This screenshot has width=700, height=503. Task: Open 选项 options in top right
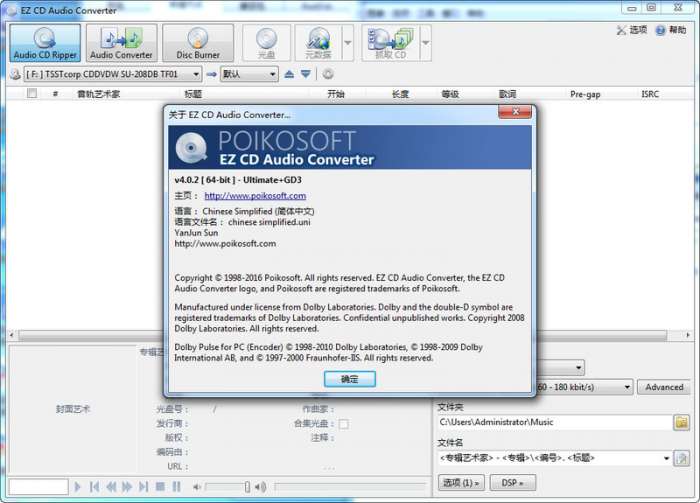pos(632,30)
